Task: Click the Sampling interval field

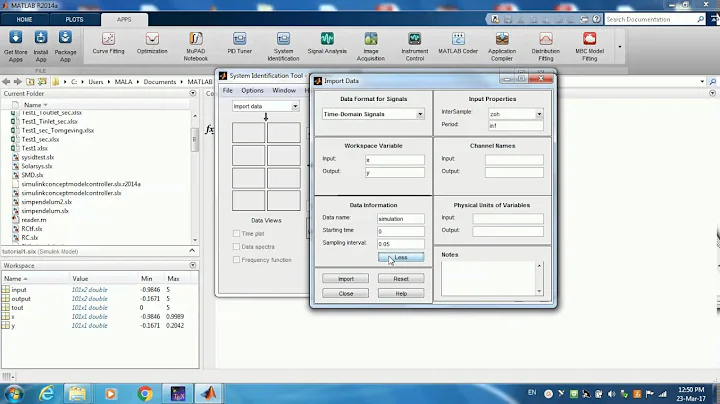Action: coord(400,244)
